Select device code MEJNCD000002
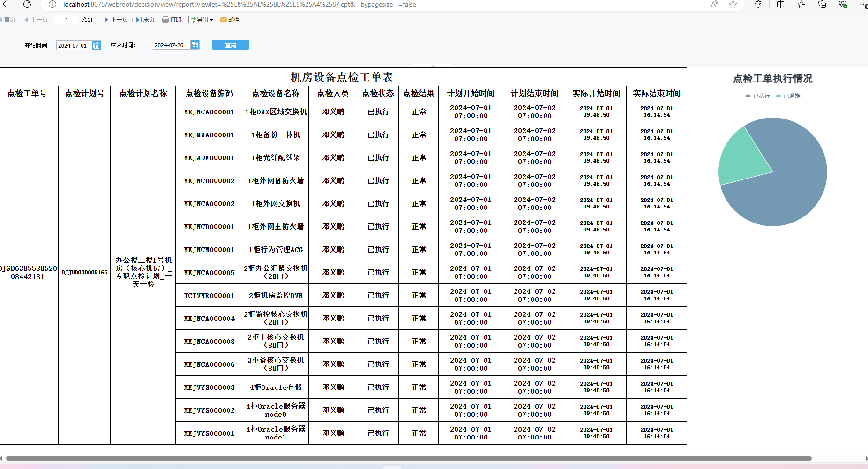Viewport: 868px width, 469px height. point(209,181)
